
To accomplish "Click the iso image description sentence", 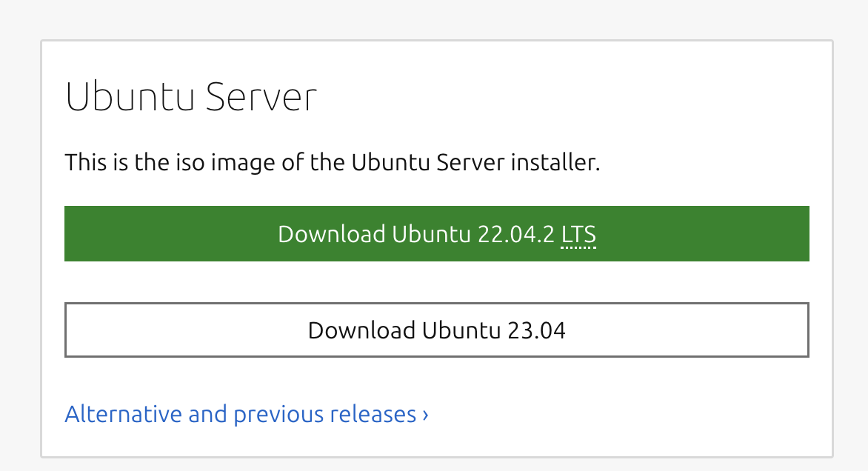I will click(x=332, y=162).
